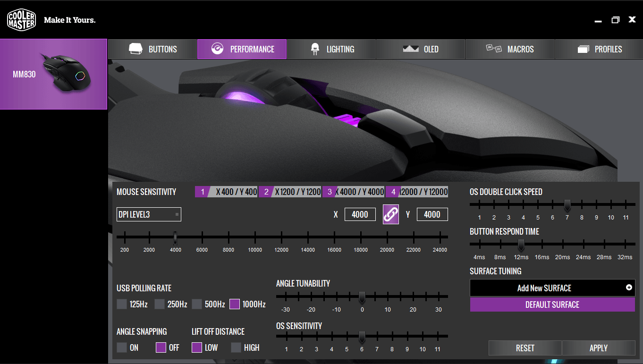Click the OLED tab waveform icon
Viewport: 643px width, 364px height.
[x=411, y=49]
